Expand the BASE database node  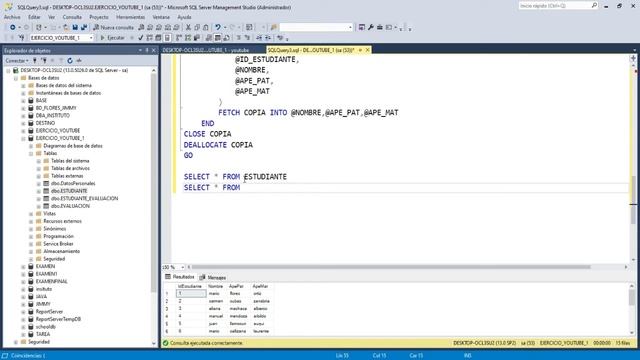[23, 100]
